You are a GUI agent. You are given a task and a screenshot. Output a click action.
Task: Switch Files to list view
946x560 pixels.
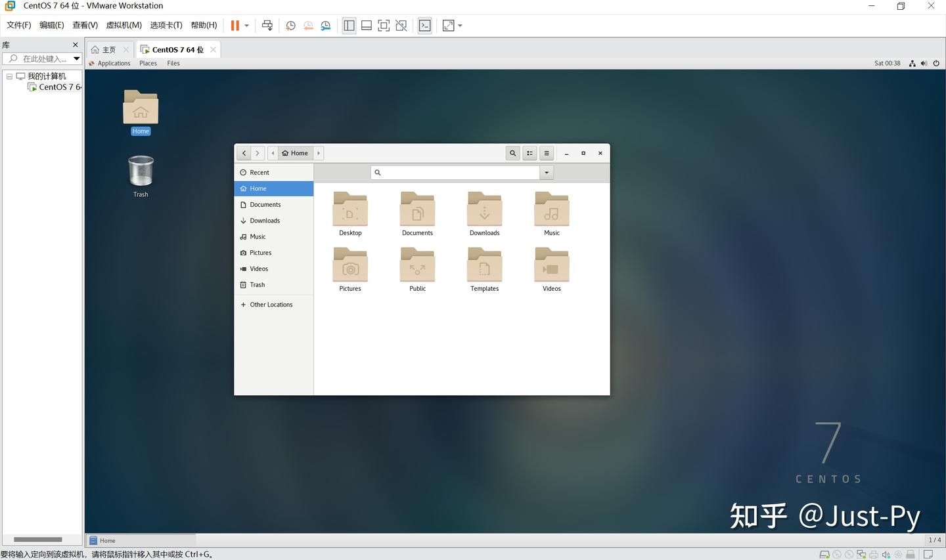point(529,153)
